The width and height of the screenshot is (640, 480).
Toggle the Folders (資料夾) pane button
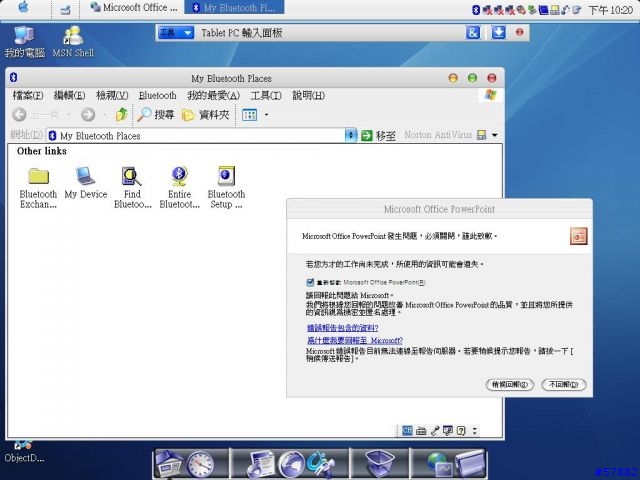point(205,115)
